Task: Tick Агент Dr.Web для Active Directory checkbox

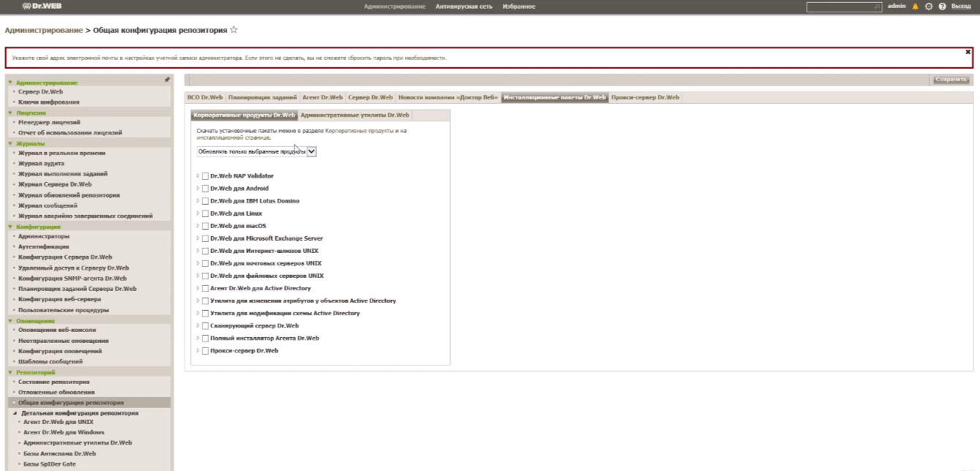Action: point(205,289)
